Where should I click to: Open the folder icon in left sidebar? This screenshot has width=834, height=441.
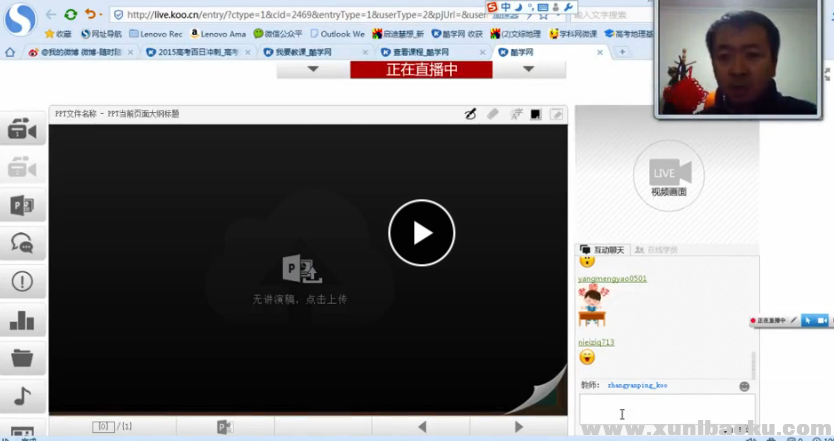[x=22, y=357]
